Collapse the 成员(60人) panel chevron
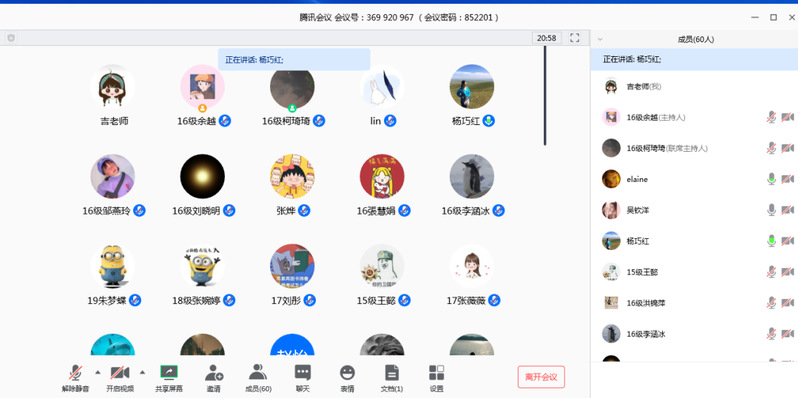798x398 pixels. (600, 39)
